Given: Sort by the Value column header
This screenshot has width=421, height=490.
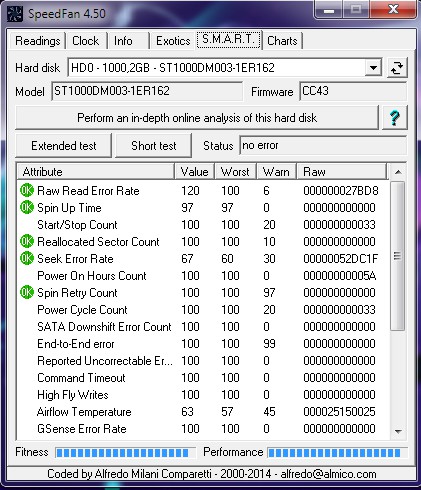Looking at the screenshot, I should (195, 172).
